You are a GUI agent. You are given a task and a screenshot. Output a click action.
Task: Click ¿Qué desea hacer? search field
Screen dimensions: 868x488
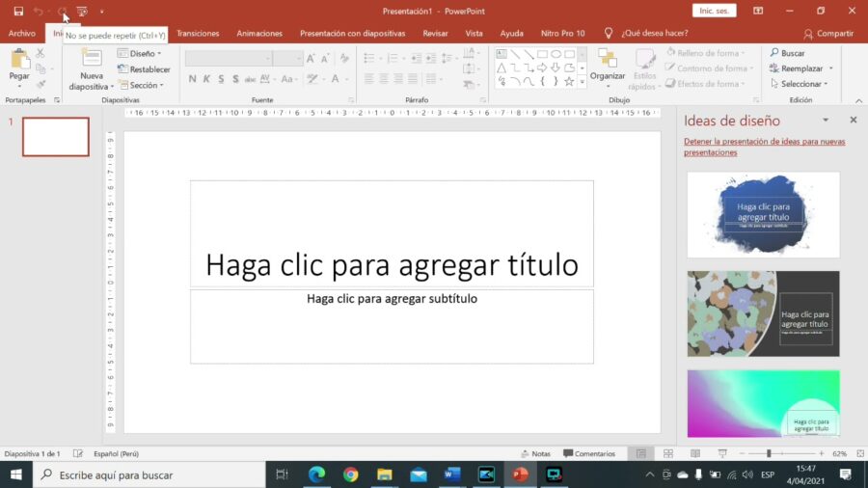tap(654, 33)
